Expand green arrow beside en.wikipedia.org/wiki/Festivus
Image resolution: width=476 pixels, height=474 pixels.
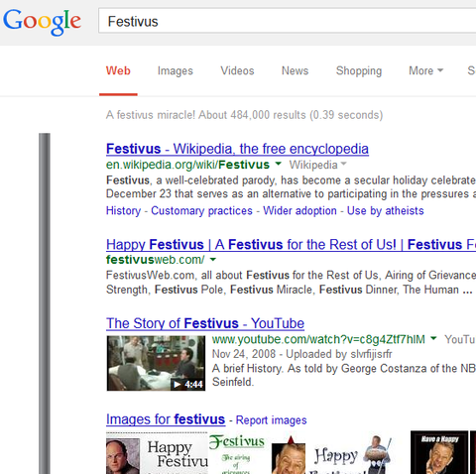point(279,164)
